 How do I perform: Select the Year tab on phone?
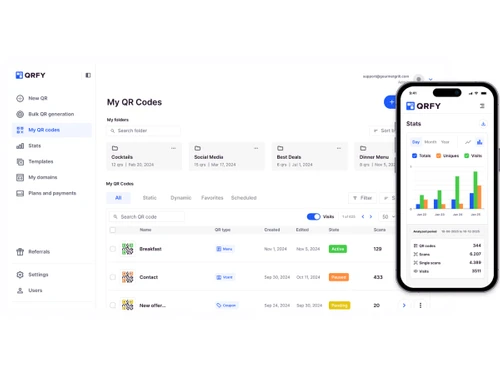(445, 142)
